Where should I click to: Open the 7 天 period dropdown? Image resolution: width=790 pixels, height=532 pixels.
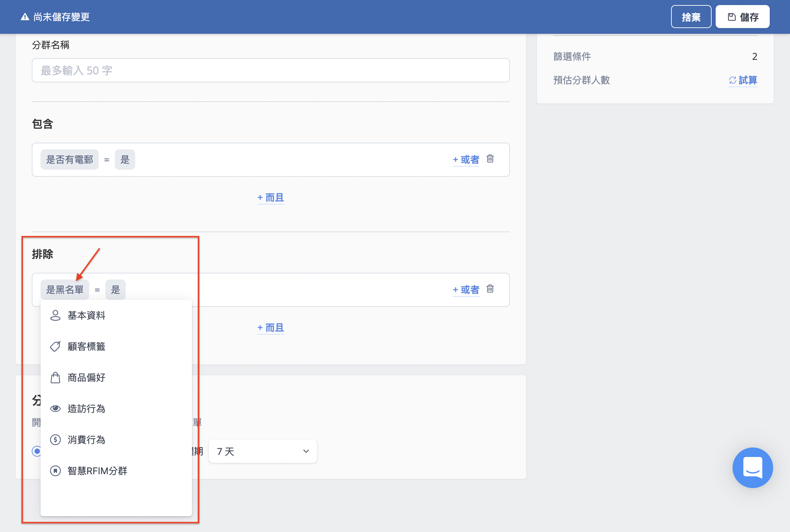(263, 451)
